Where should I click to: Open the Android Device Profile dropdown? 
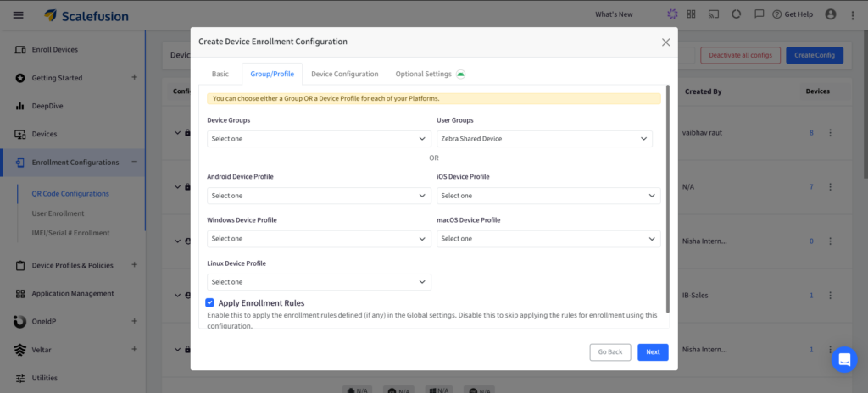click(319, 196)
